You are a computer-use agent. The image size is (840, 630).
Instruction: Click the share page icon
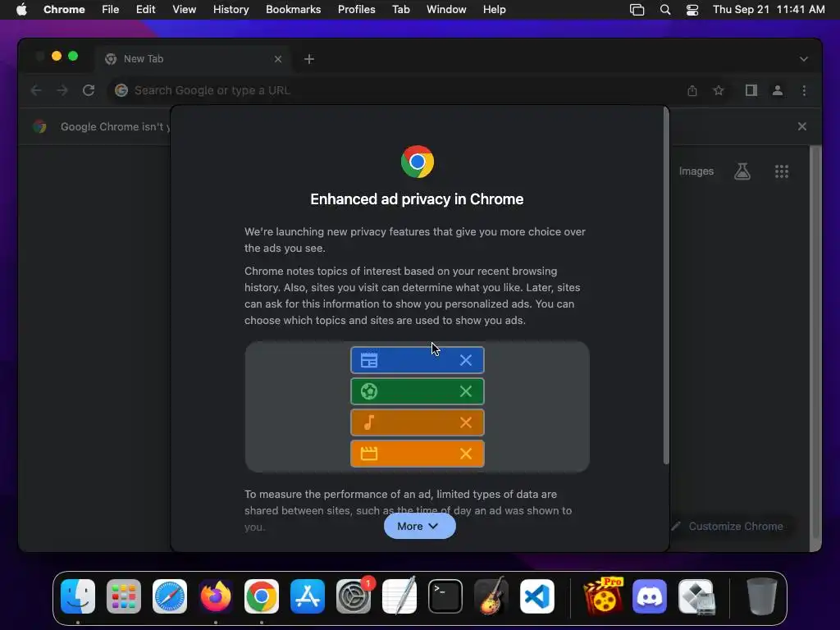(x=692, y=90)
